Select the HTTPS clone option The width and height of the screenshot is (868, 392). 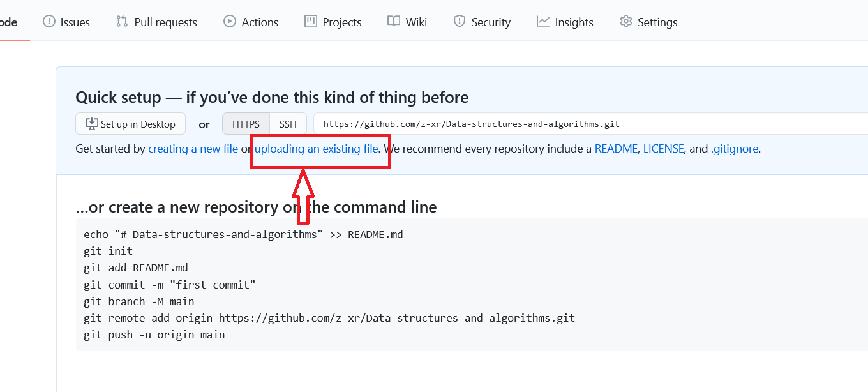coord(246,124)
